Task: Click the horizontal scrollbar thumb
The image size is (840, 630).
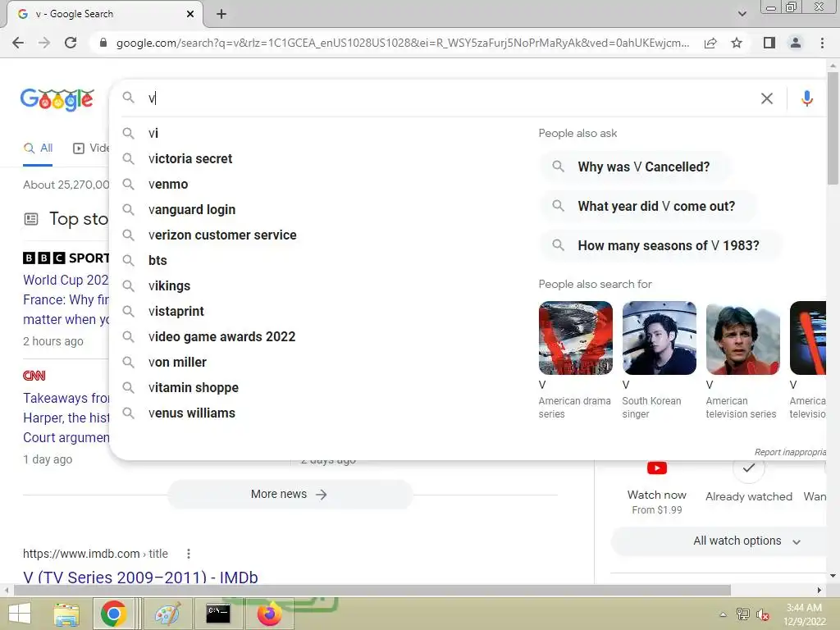Action: tap(372, 591)
